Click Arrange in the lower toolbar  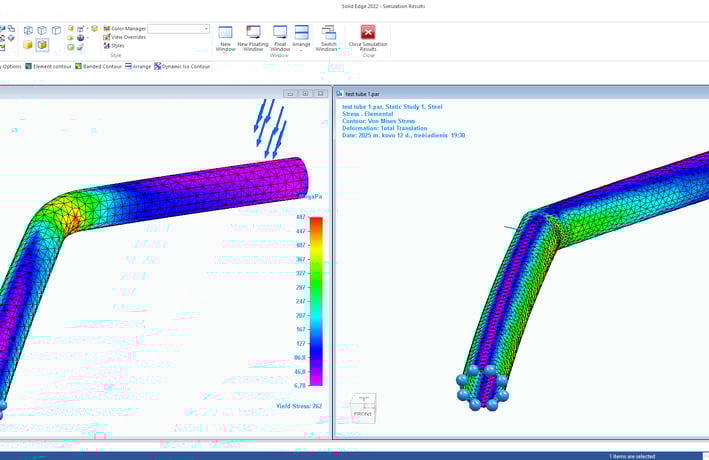(138, 66)
